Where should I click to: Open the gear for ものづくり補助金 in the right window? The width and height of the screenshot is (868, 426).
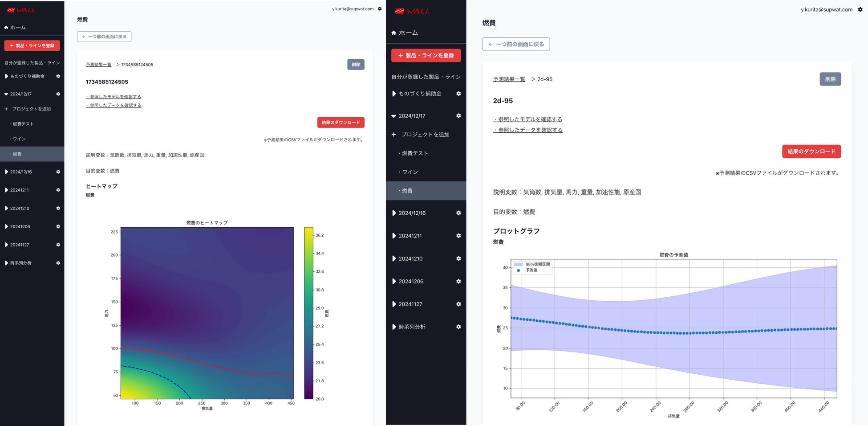point(458,94)
